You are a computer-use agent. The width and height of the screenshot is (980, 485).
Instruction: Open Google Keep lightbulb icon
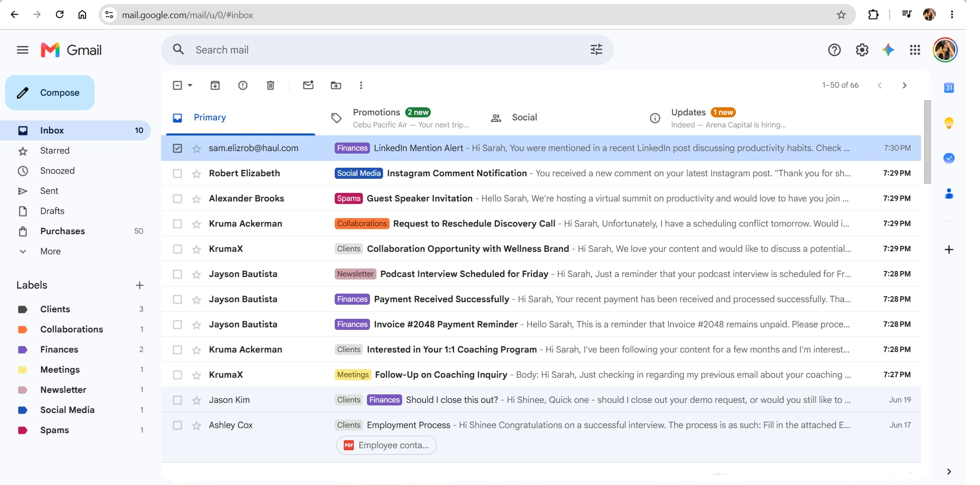pyautogui.click(x=949, y=123)
